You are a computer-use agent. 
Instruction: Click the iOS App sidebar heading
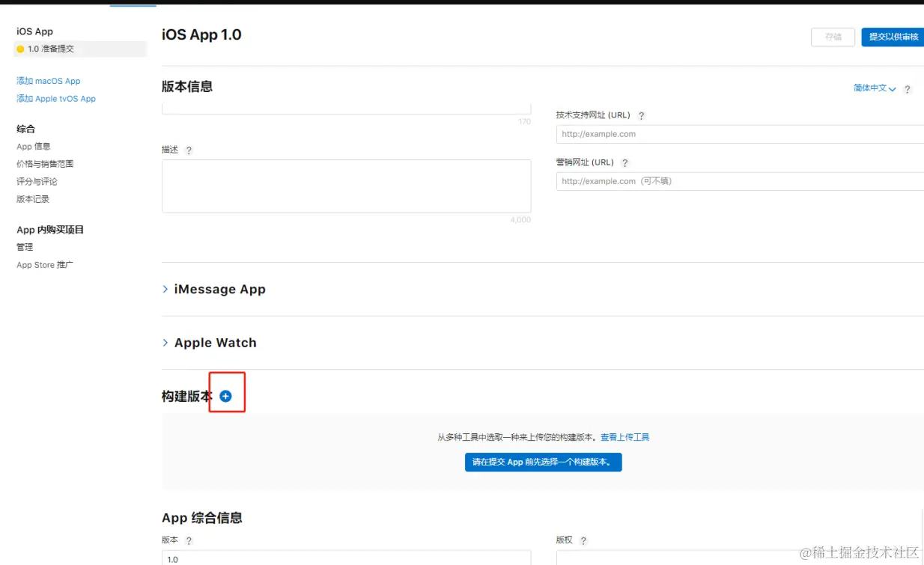point(34,31)
